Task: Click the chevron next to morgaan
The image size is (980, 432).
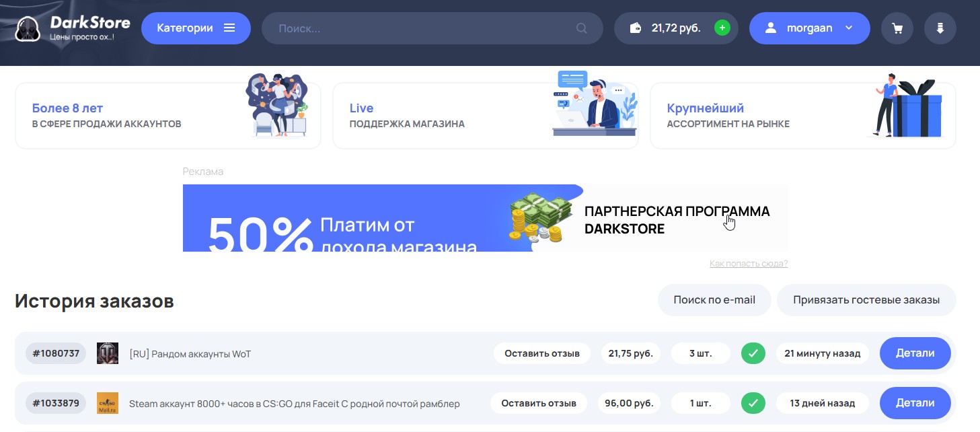Action: (x=849, y=28)
